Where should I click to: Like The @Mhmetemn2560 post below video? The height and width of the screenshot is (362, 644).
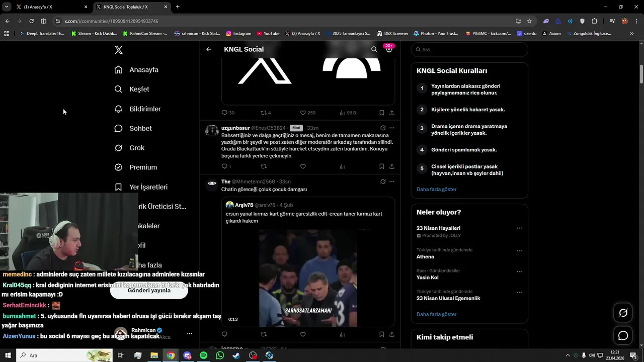pos(303,334)
